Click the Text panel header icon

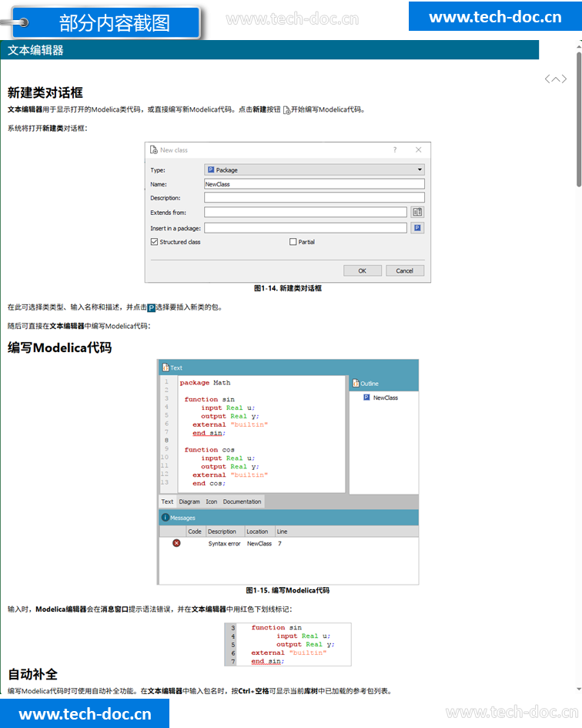pyautogui.click(x=166, y=367)
